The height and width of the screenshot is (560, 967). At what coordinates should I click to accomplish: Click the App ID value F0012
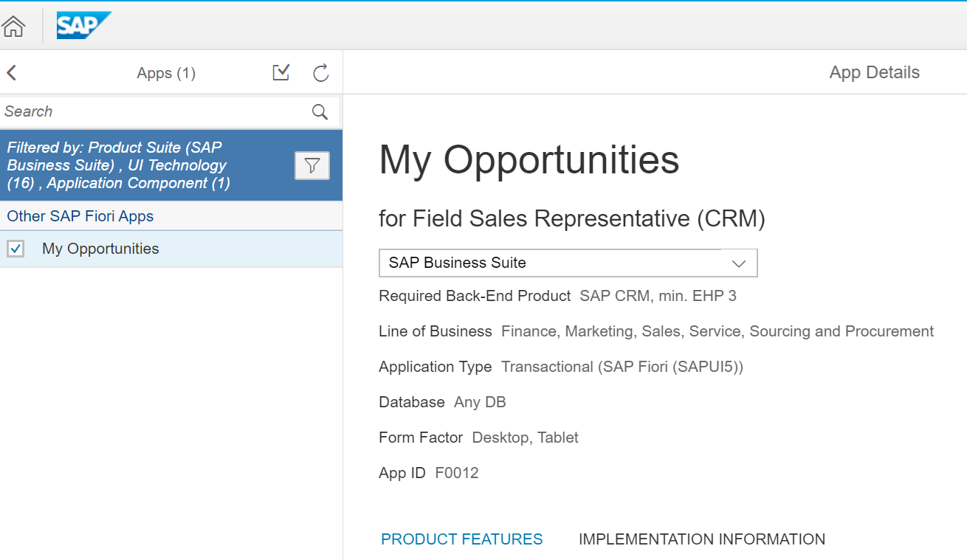point(457,472)
